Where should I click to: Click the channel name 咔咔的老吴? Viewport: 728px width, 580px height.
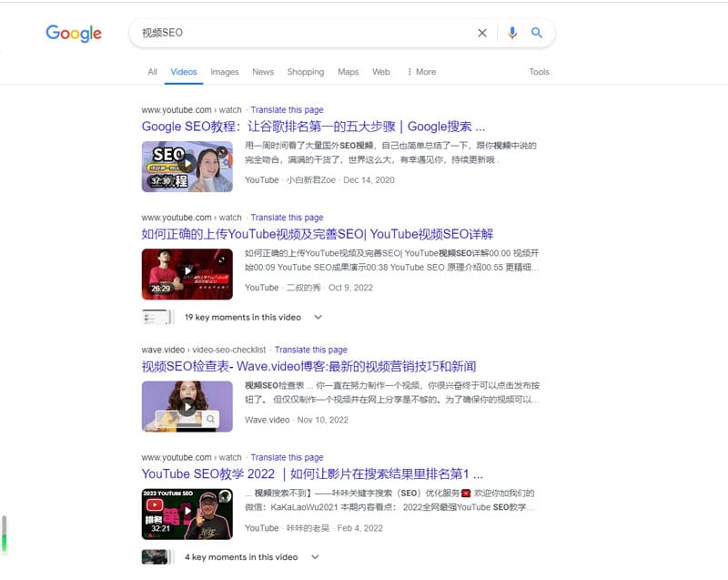click(x=308, y=528)
